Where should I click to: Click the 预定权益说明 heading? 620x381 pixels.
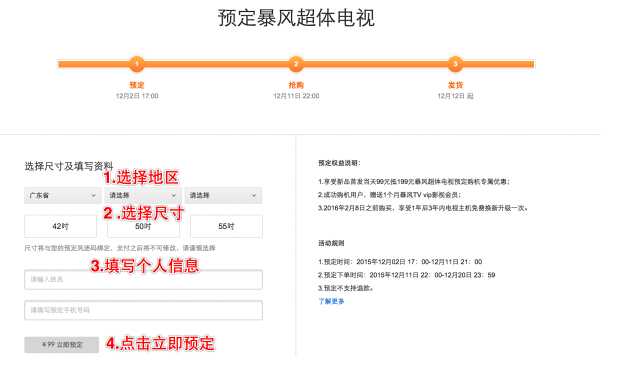pos(339,163)
